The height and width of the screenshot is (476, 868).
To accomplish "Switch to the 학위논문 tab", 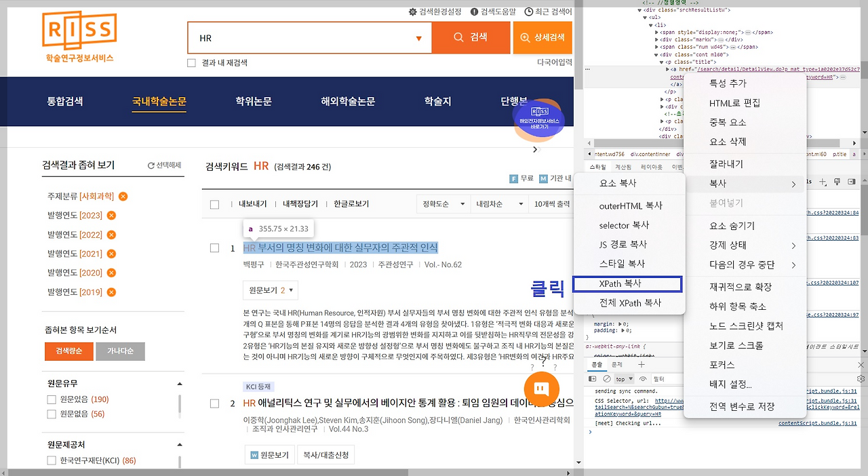I will (249, 102).
